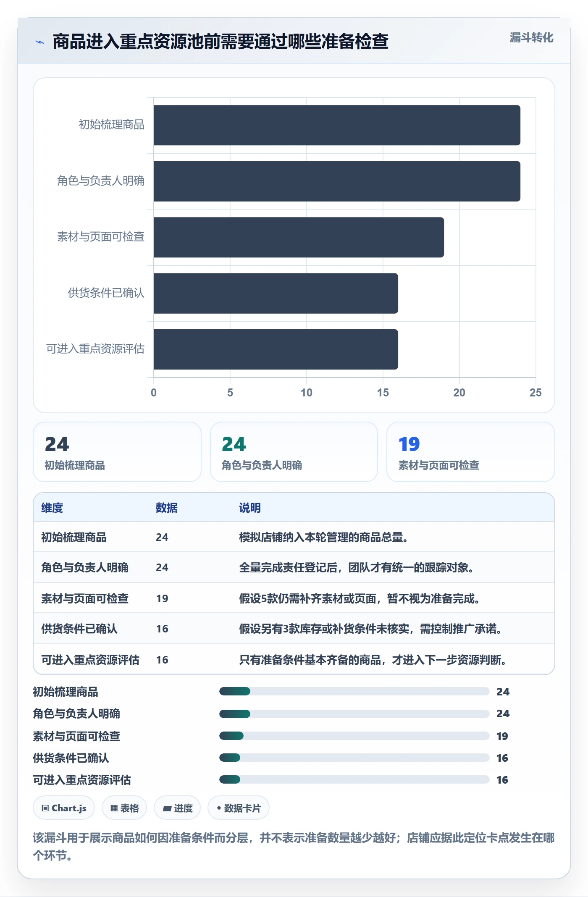The image size is (588, 897).
Task: Click the 只有准备条件基本齐备的商品 description
Action: [x=373, y=660]
